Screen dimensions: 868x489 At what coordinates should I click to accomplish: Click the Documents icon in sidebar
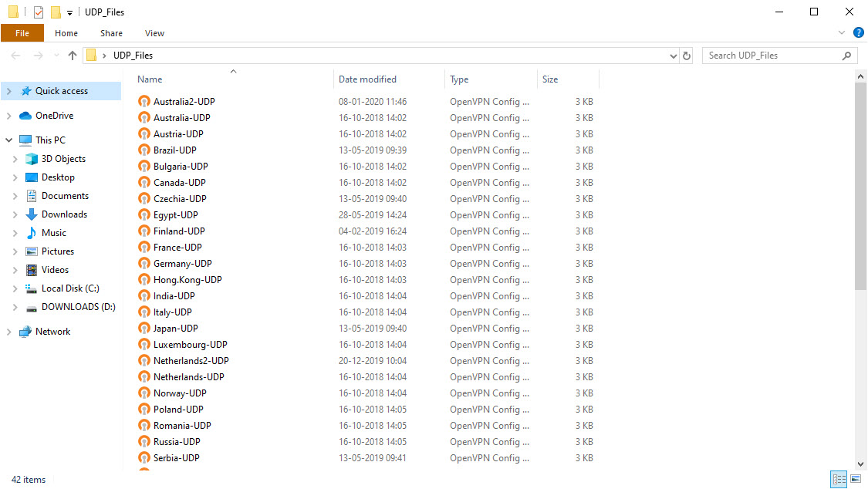point(32,196)
